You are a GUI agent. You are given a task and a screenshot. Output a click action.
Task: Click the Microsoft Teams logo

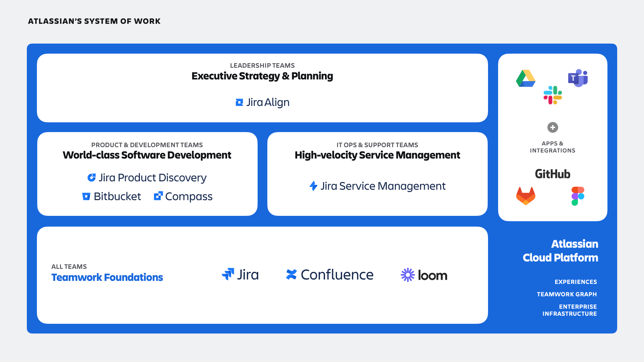pyautogui.click(x=578, y=78)
